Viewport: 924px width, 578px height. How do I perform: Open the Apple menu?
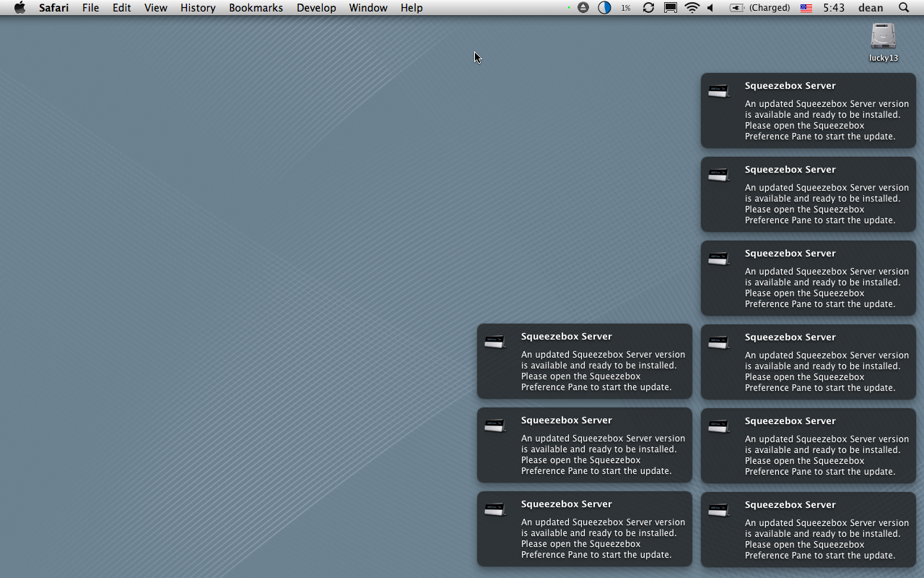[19, 8]
